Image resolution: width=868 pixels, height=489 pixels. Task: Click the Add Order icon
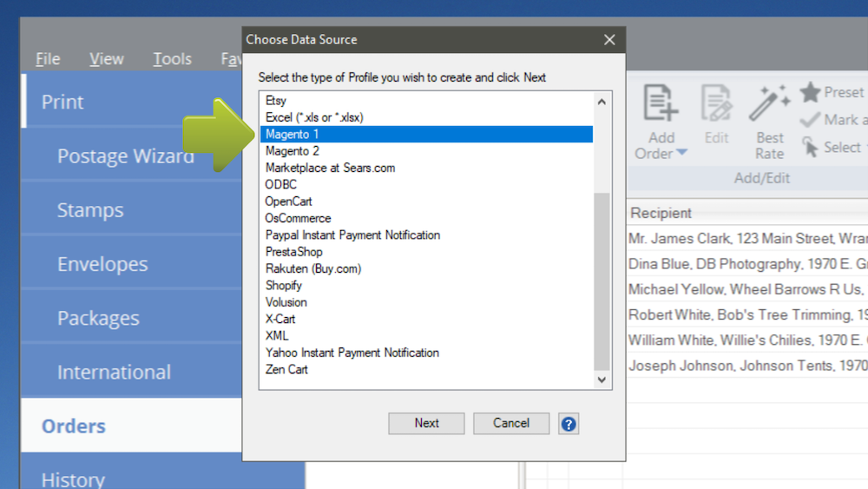pos(661,103)
